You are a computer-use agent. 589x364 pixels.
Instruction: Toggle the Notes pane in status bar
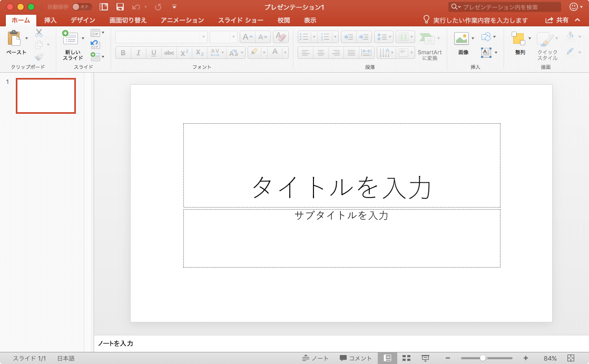coord(315,358)
